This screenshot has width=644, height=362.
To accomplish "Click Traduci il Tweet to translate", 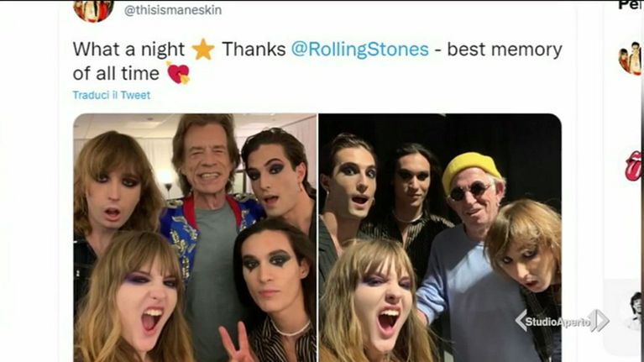I will [x=111, y=95].
